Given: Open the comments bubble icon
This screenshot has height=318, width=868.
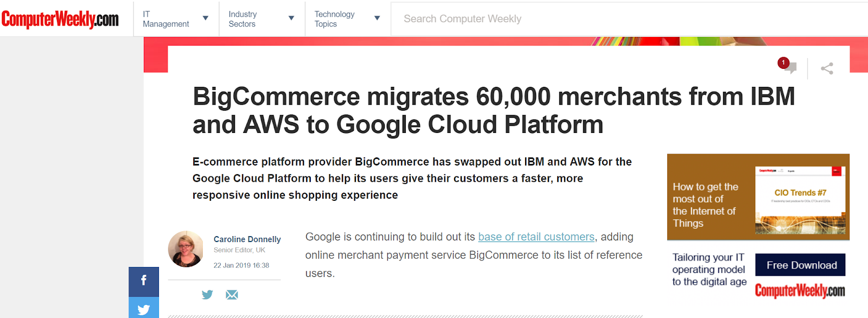Looking at the screenshot, I should (x=790, y=68).
